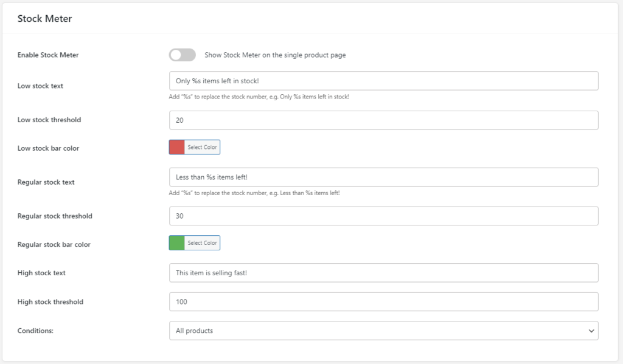
Task: Click Select Color for Low stock bar
Action: [202, 147]
